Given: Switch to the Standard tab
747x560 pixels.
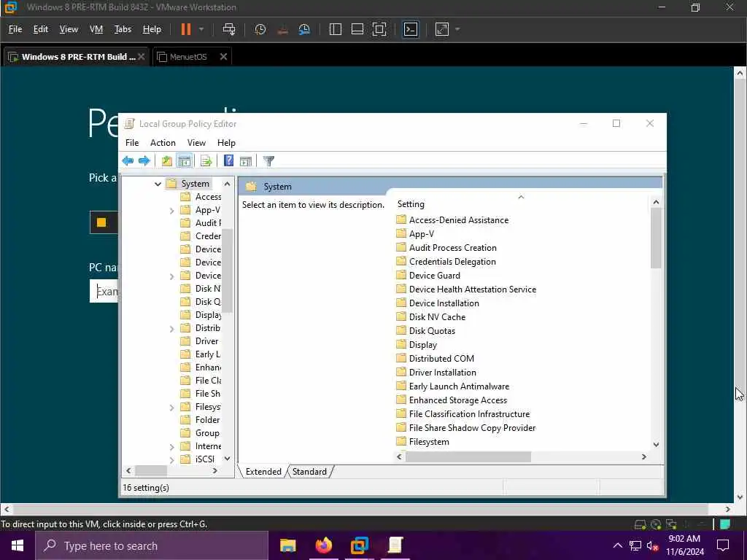Looking at the screenshot, I should pos(309,472).
